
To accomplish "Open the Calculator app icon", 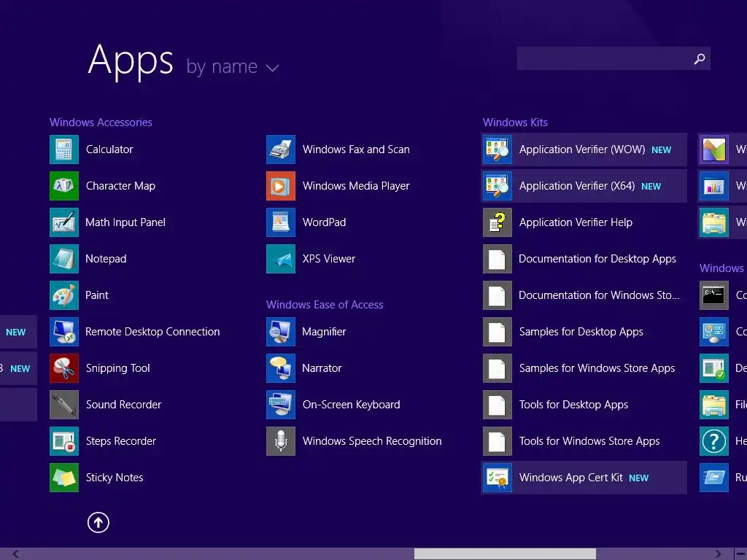I will click(64, 149).
